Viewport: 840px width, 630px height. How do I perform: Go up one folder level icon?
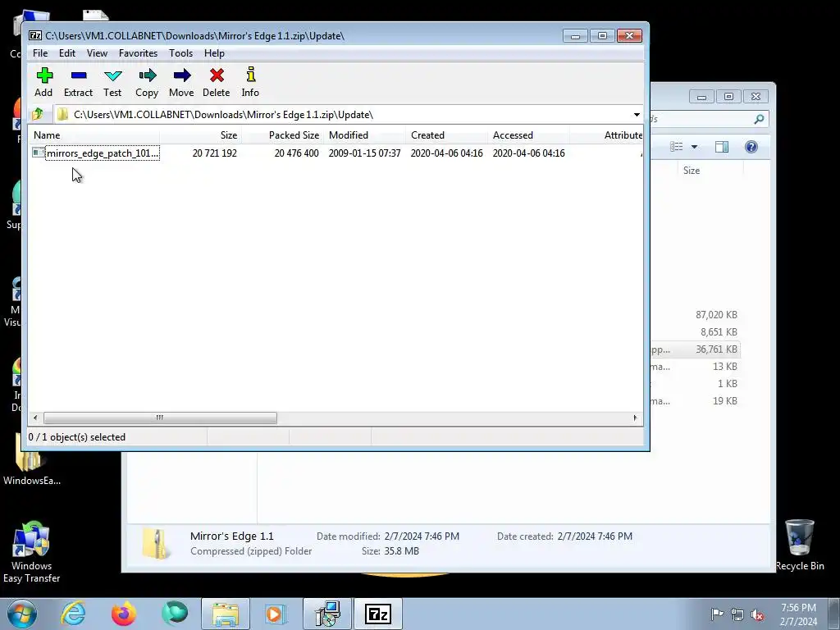click(x=38, y=114)
